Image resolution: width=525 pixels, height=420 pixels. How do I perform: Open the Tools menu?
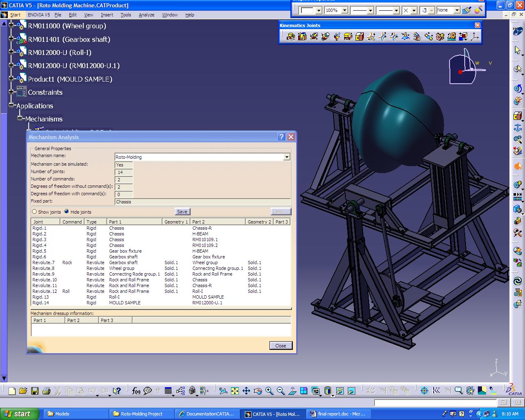click(126, 15)
